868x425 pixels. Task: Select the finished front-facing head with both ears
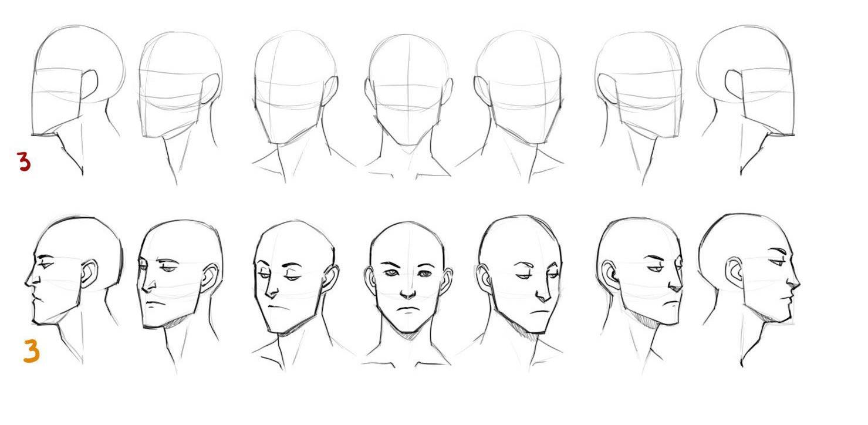(407, 294)
